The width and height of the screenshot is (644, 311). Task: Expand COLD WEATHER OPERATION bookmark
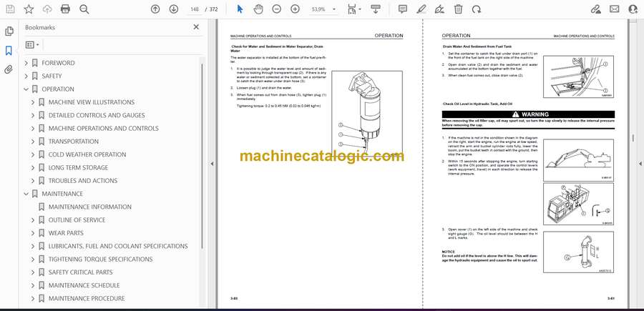33,154
